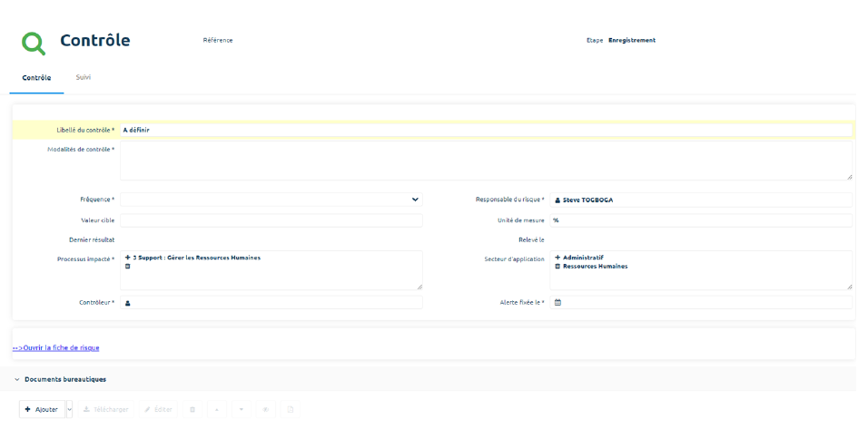Click into the Modalités de contrôle text area
This screenshot has width=868, height=439.
pos(486,161)
